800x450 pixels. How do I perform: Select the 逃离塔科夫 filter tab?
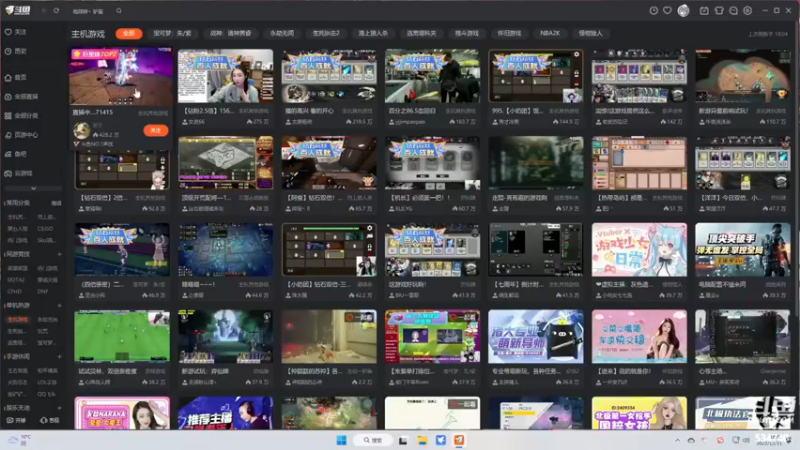(x=421, y=33)
